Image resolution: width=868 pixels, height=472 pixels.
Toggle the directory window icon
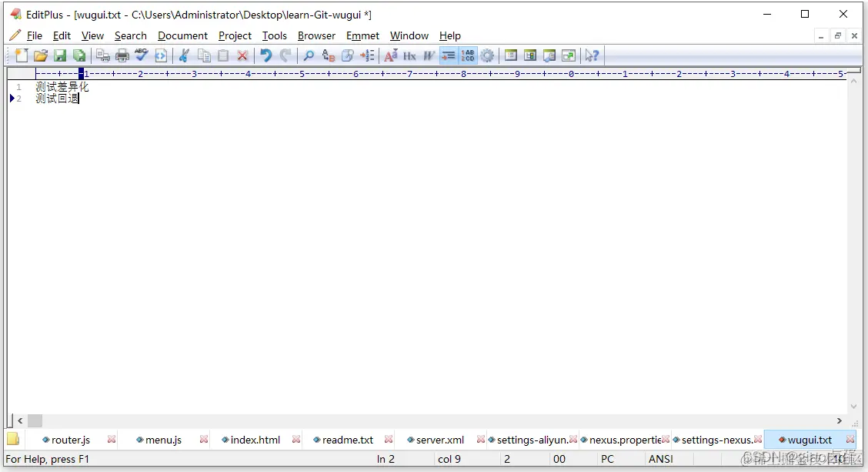tap(511, 55)
